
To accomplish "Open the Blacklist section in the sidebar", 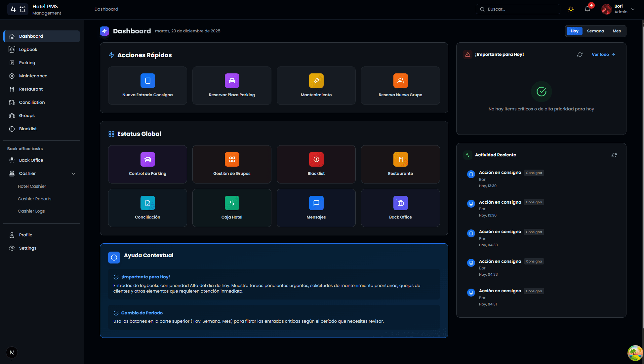I will [x=28, y=129].
